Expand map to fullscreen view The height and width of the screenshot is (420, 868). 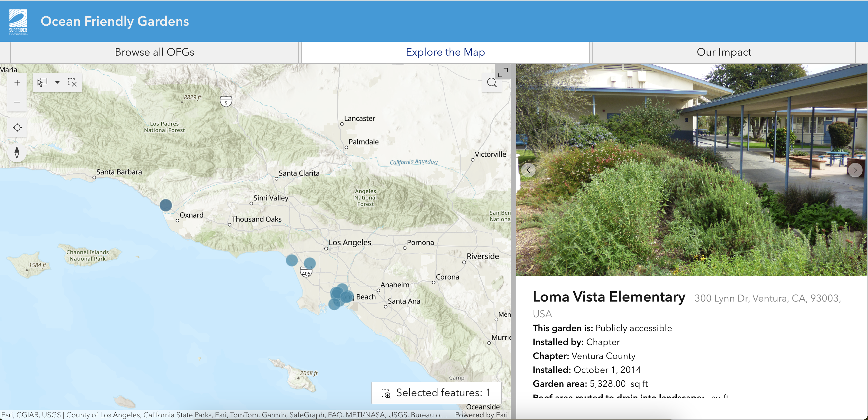click(x=503, y=72)
